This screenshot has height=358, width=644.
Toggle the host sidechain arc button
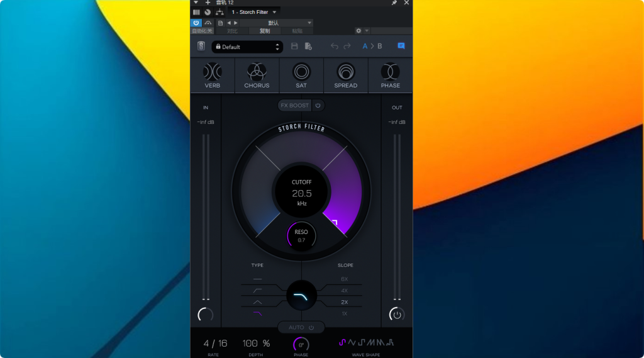tap(208, 23)
